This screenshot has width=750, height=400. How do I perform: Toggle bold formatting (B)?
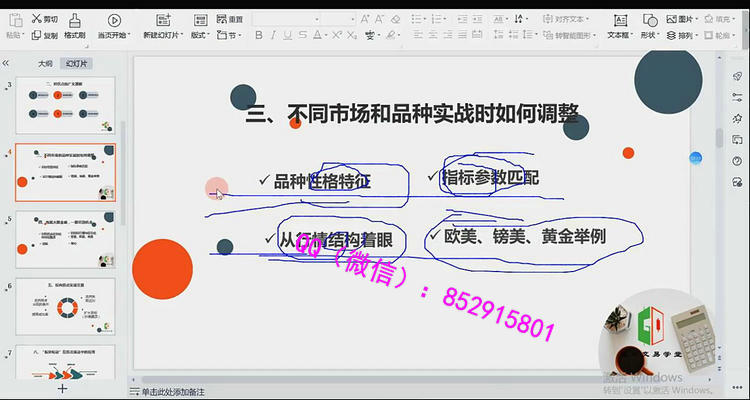pyautogui.click(x=259, y=35)
